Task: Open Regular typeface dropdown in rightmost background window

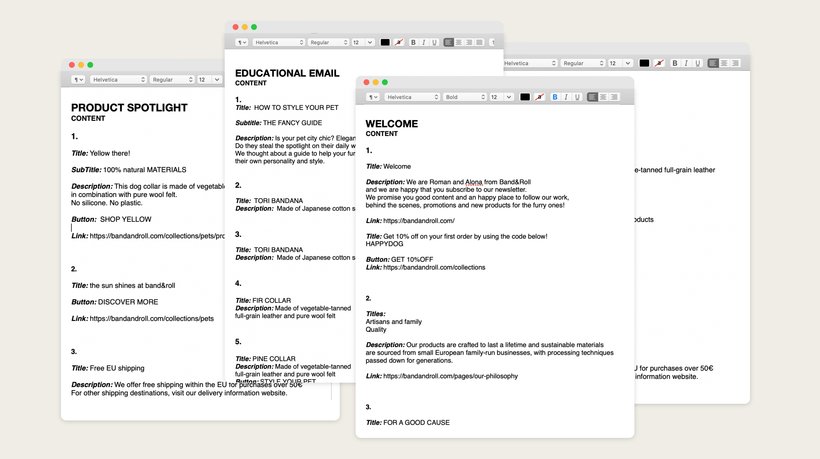Action: click(583, 63)
